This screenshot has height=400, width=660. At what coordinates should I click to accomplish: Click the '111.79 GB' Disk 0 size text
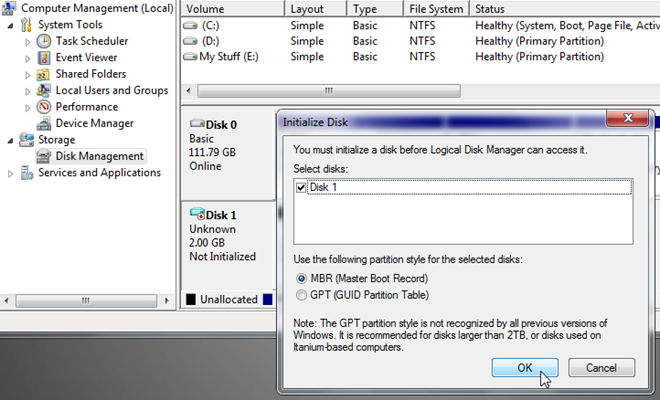point(212,152)
